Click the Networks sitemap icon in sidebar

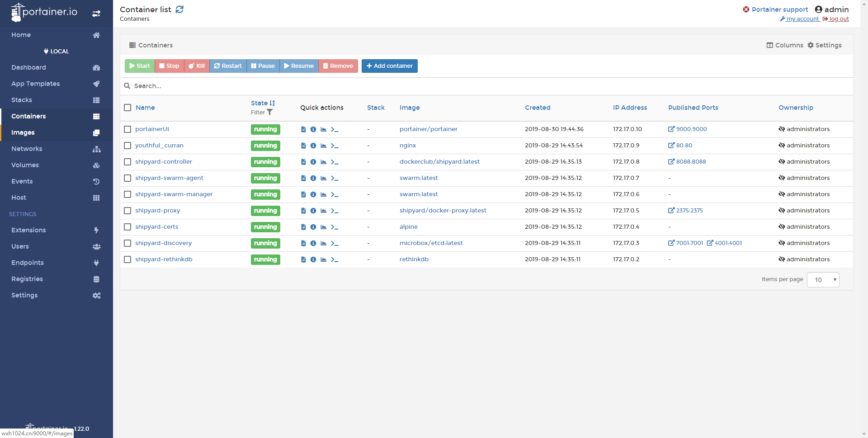click(x=96, y=149)
